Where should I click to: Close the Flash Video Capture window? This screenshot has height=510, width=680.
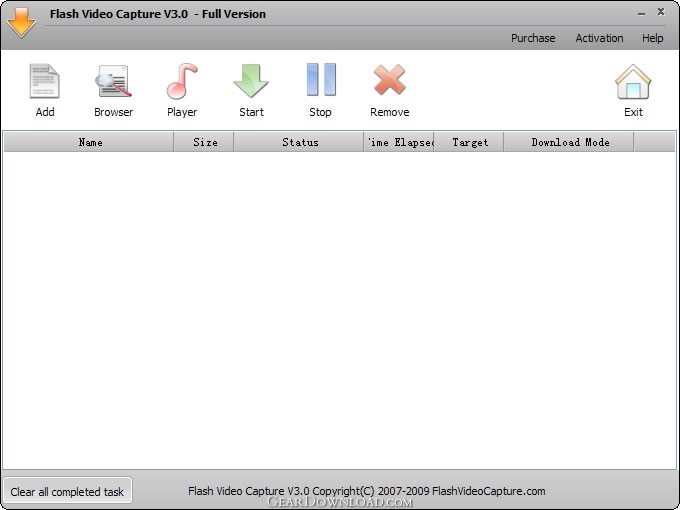(661, 12)
